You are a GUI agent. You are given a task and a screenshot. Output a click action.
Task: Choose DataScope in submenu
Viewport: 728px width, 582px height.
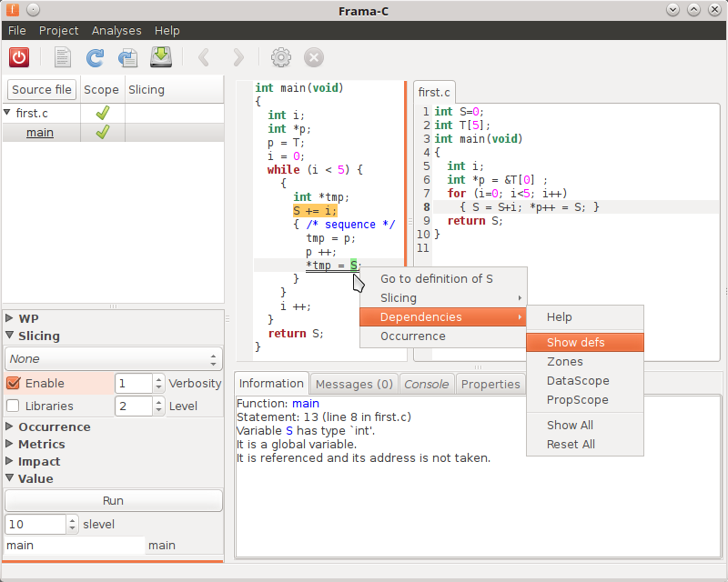(x=585, y=381)
